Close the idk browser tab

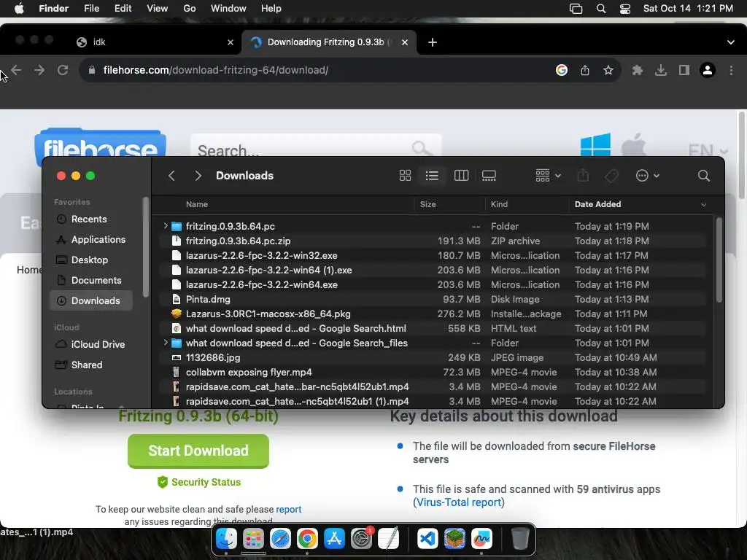coord(231,42)
